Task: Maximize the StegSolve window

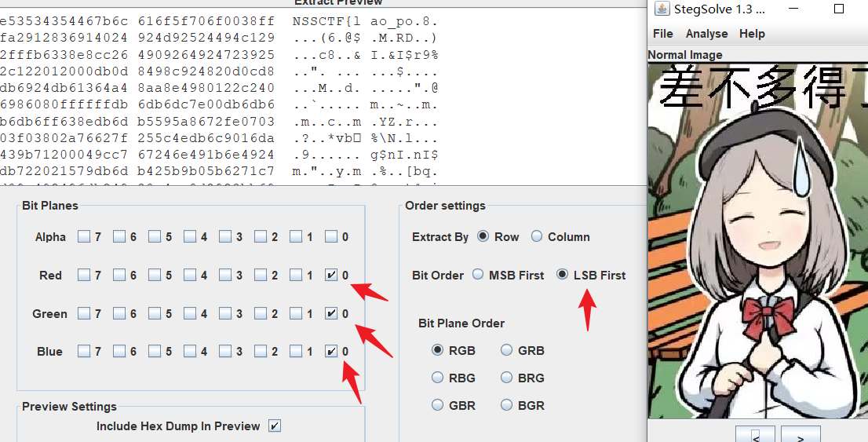Action: point(839,9)
